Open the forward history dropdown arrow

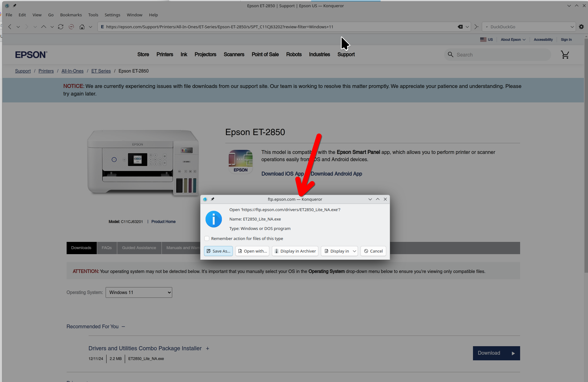[35, 27]
